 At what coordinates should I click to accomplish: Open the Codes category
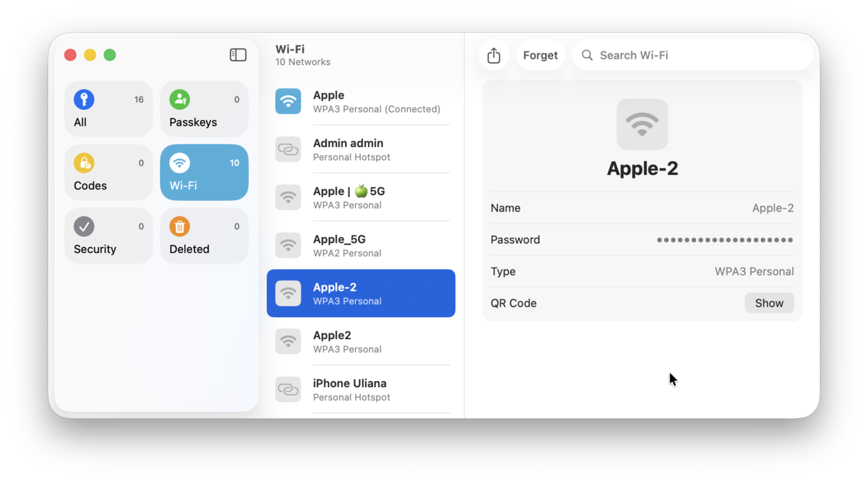[x=109, y=172]
